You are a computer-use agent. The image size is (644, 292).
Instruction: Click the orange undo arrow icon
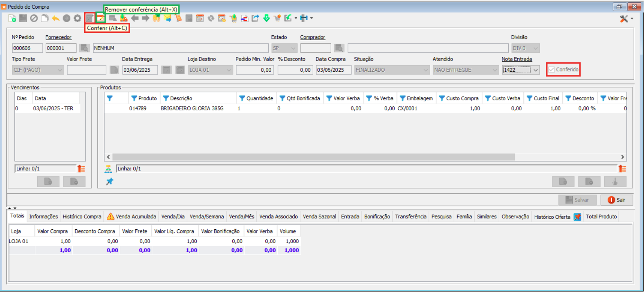56,18
